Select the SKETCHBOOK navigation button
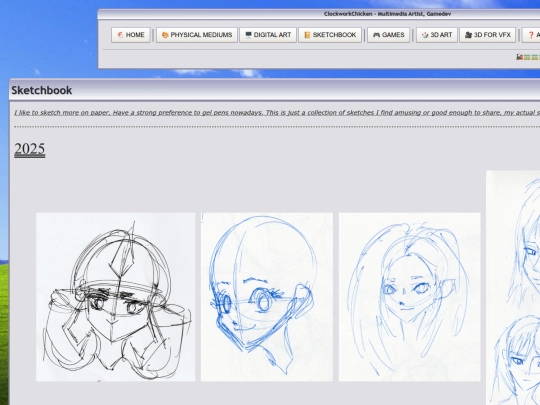Image resolution: width=540 pixels, height=405 pixels. pos(330,35)
